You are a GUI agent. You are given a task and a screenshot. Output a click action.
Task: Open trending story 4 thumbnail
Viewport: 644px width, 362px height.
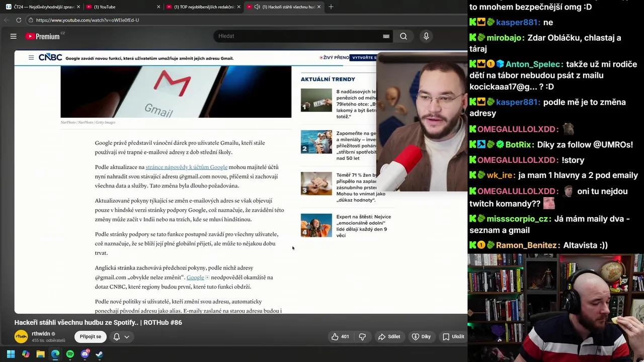316,225
